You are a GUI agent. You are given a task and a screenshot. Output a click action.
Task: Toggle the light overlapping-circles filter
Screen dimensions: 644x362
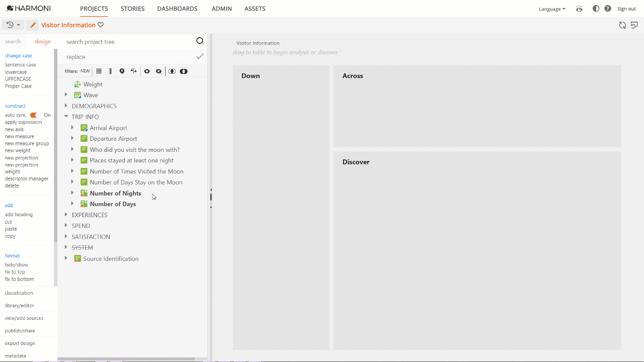click(x=172, y=71)
